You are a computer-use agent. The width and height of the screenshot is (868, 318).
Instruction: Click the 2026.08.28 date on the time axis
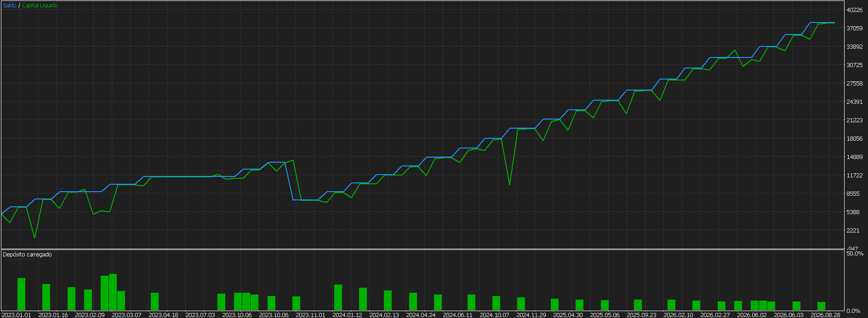tap(826, 315)
